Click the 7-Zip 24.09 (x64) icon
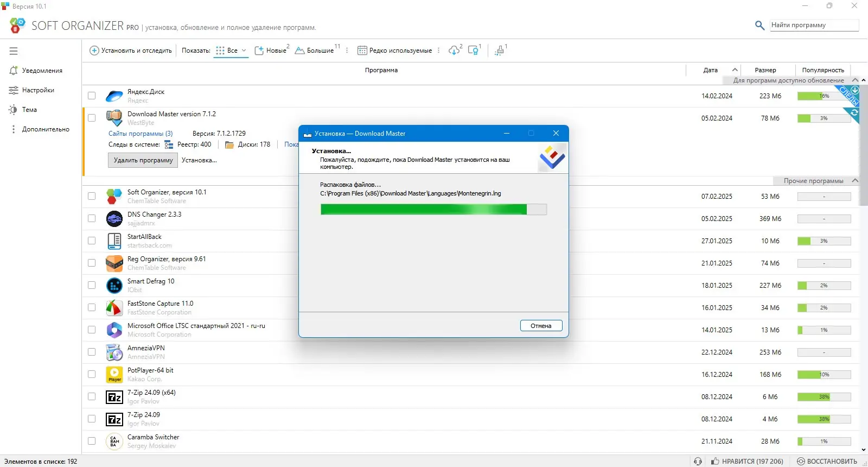Viewport: 868px width, 467px height. 114,397
